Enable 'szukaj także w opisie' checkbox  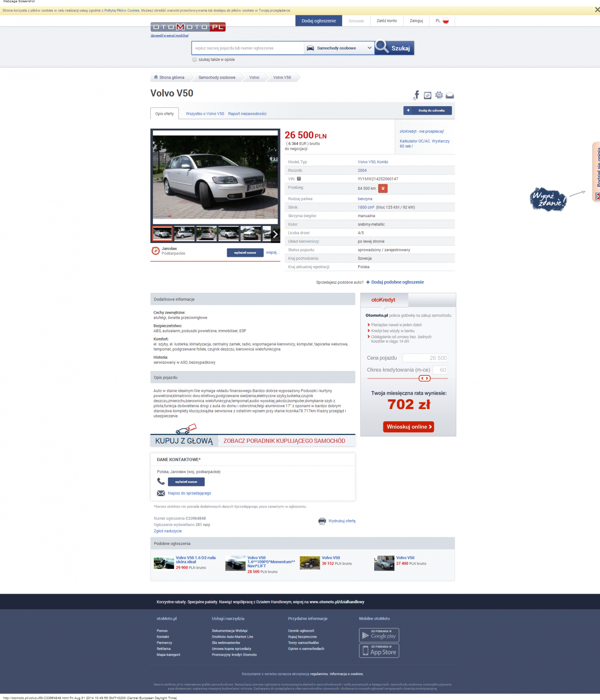coord(195,60)
